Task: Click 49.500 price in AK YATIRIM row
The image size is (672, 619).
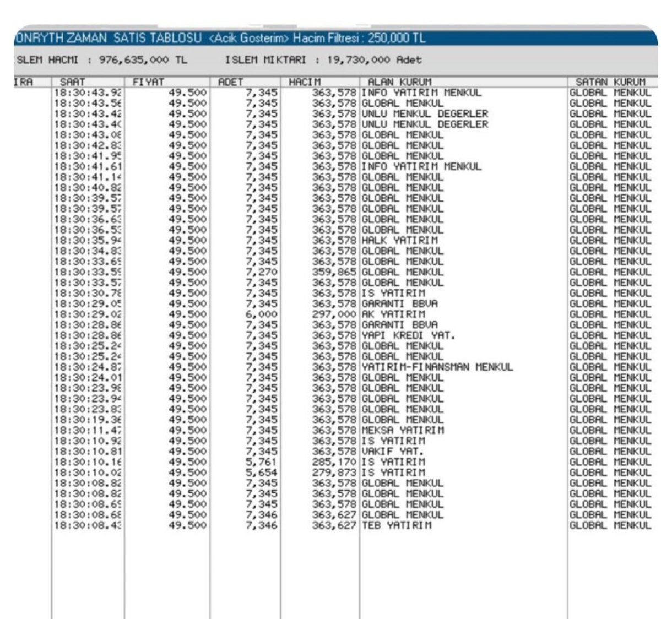Action: [x=188, y=314]
